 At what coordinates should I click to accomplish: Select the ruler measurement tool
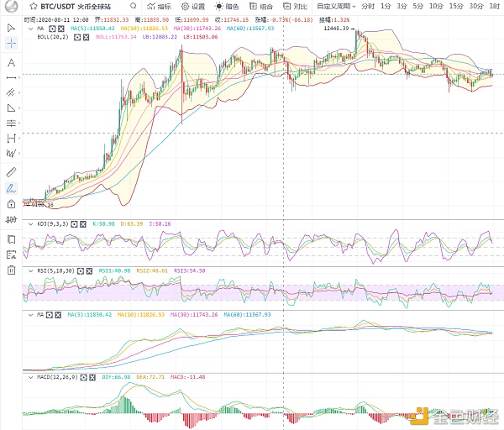(11, 172)
